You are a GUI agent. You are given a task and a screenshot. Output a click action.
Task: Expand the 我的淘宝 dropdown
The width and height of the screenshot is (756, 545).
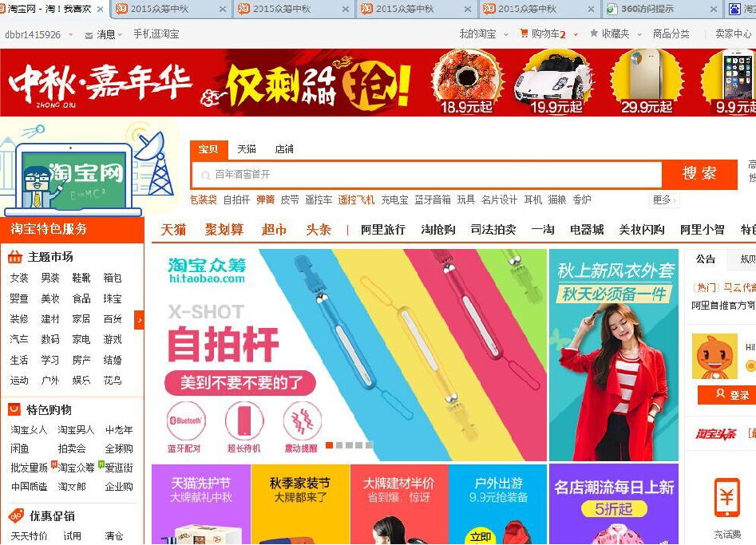pyautogui.click(x=506, y=34)
